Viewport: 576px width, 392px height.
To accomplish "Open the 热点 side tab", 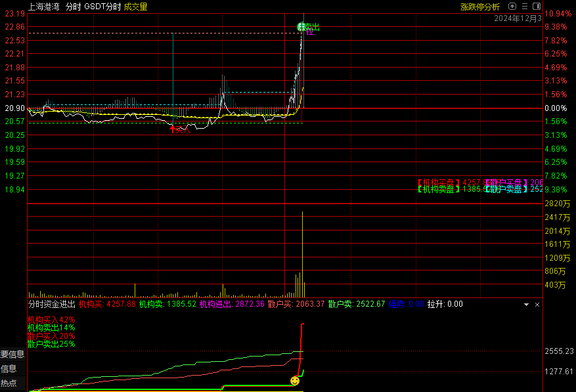I will [9, 383].
